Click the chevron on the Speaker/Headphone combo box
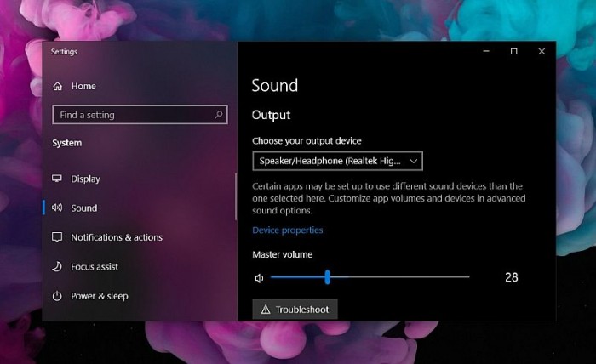Screen dimensions: 596x364 414,161
